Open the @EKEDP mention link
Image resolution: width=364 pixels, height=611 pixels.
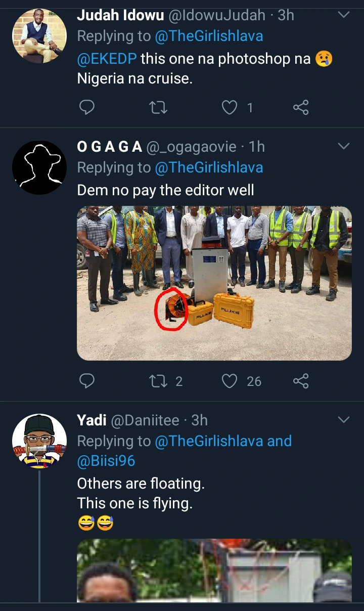tap(107, 59)
